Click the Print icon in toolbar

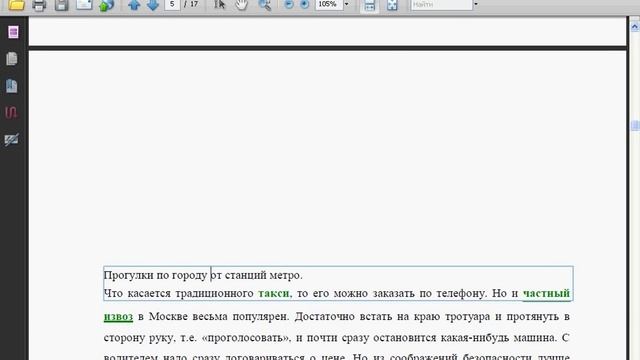pyautogui.click(x=39, y=5)
